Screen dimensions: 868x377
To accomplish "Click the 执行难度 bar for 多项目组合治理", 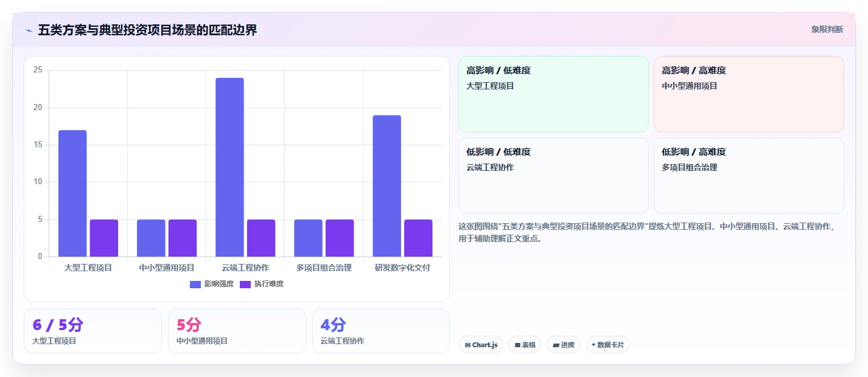I will 340,238.
